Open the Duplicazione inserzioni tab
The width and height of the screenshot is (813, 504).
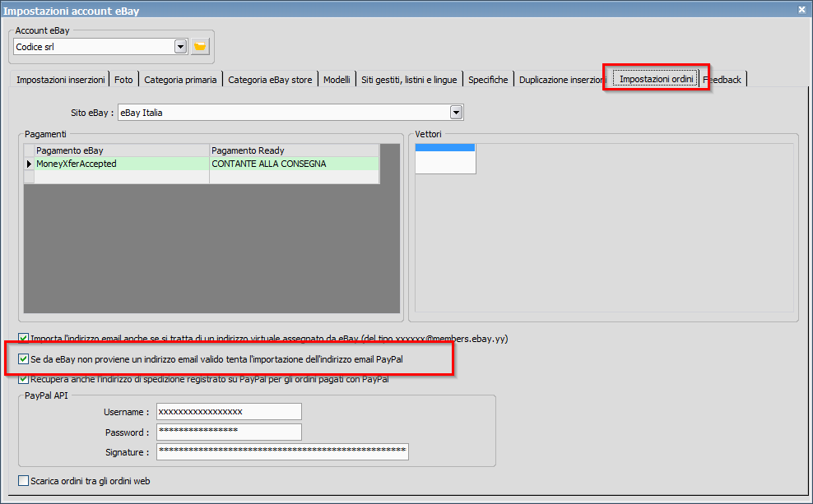tap(563, 80)
